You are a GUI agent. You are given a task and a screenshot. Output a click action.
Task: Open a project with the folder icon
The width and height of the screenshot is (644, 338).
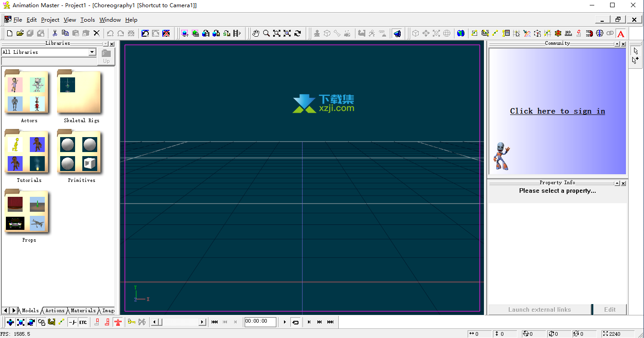pos(20,33)
